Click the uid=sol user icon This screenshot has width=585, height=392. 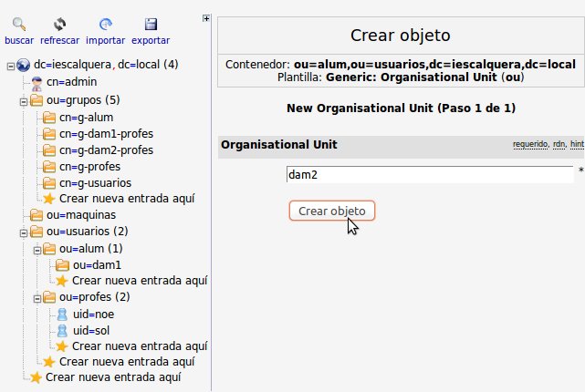point(62,331)
